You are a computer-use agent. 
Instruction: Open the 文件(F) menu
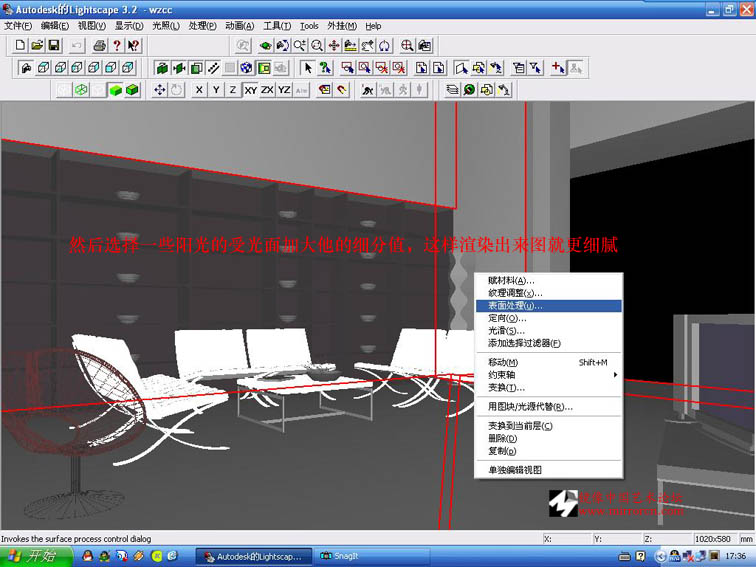[18, 26]
